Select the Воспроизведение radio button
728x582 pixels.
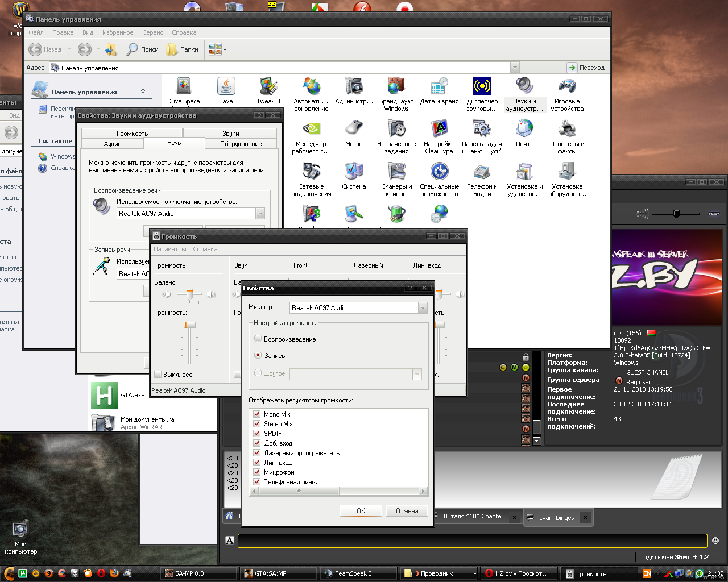point(258,339)
